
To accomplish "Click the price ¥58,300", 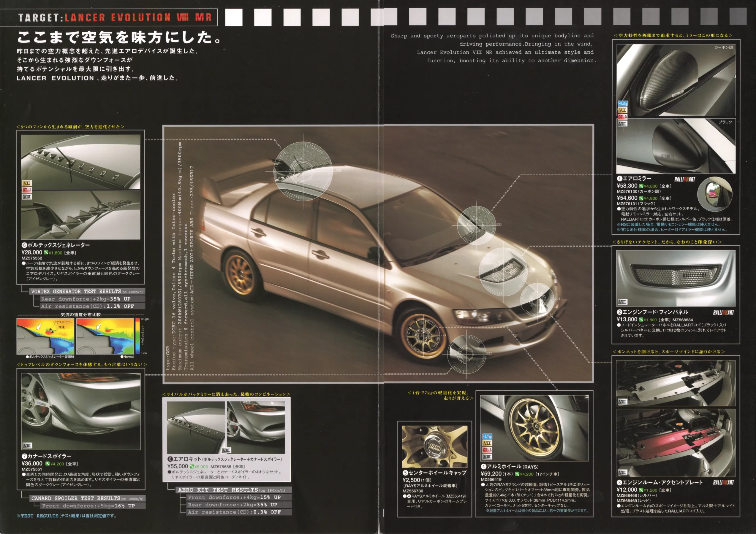I will coord(627,186).
